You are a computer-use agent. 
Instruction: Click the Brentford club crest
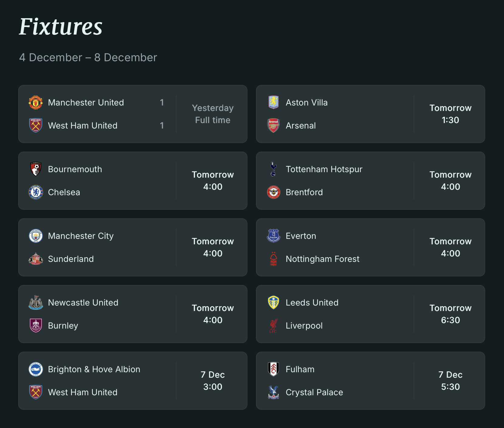tap(274, 192)
